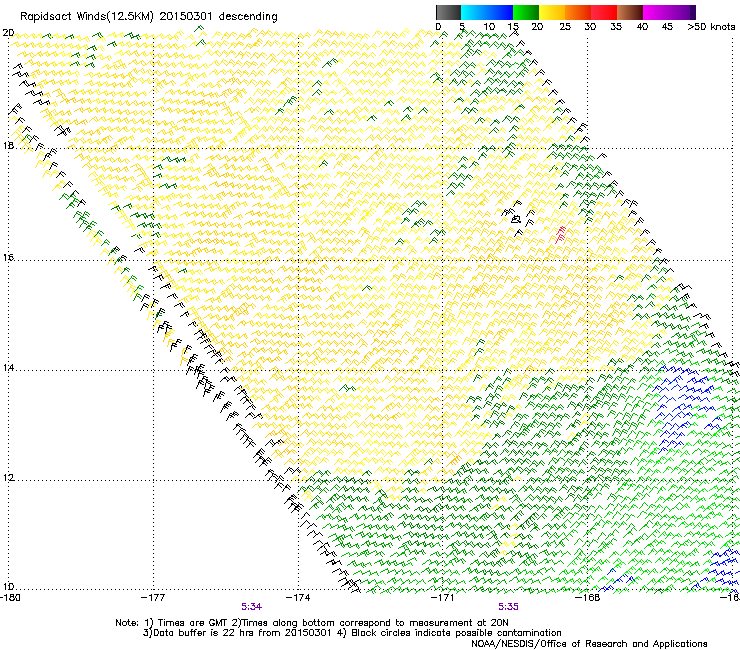Click longitude label '-177' on bottom axis

(153, 598)
